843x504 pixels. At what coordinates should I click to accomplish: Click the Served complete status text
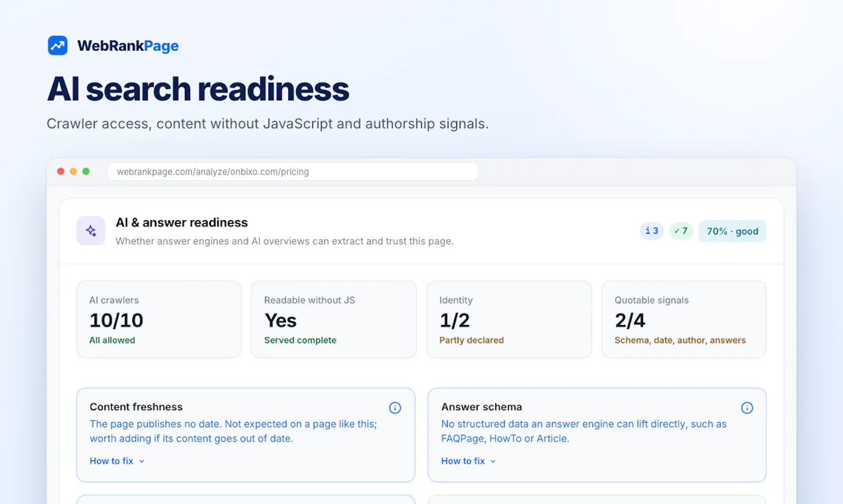tap(300, 340)
